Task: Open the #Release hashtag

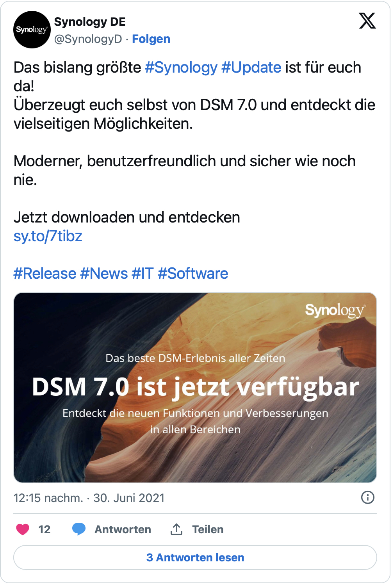Action: click(x=45, y=274)
